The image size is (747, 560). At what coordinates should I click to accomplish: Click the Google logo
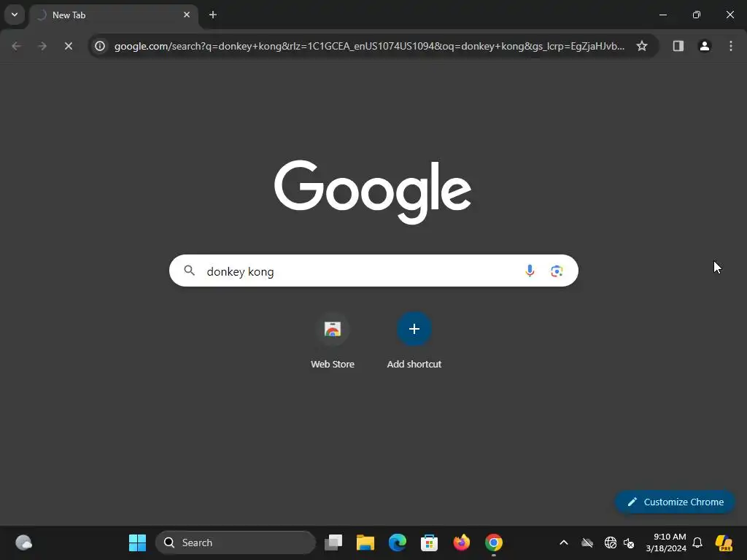click(373, 192)
